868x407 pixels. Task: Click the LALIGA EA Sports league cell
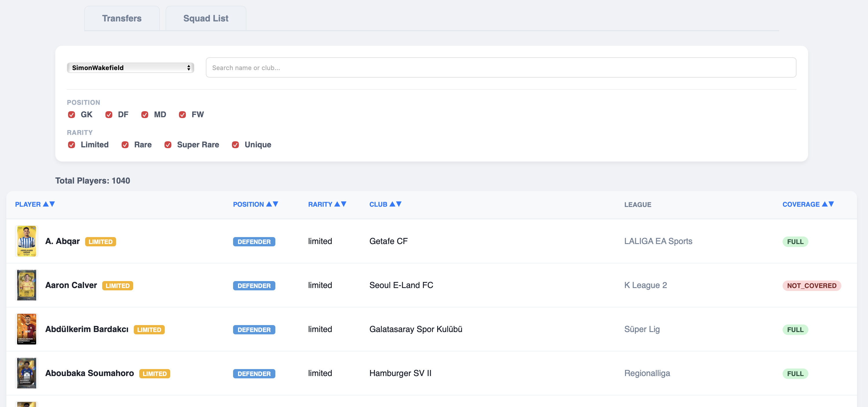658,241
